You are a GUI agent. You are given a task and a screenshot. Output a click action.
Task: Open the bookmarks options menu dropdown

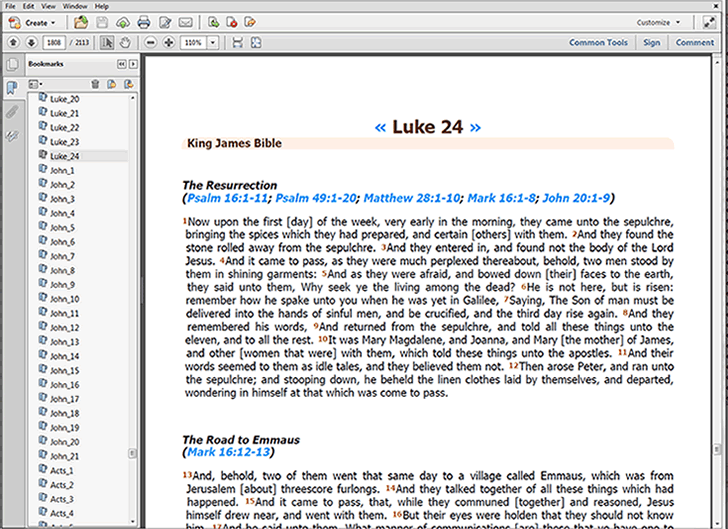click(35, 84)
